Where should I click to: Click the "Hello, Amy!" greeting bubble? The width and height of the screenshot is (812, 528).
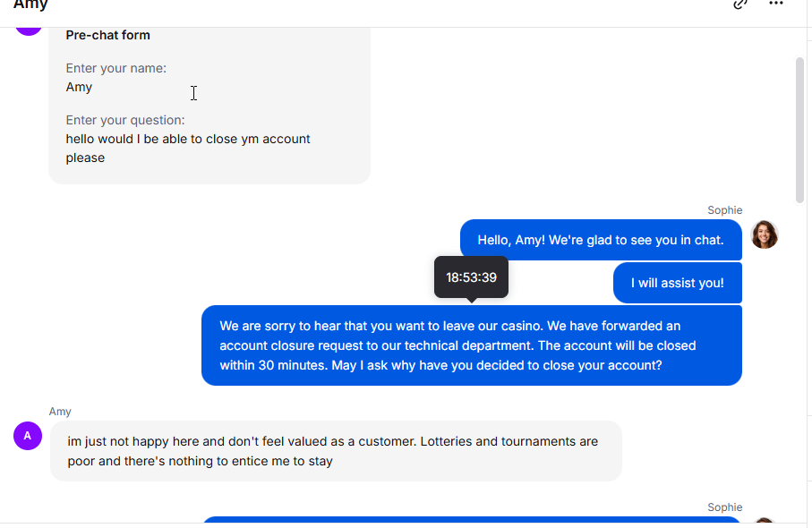click(601, 240)
